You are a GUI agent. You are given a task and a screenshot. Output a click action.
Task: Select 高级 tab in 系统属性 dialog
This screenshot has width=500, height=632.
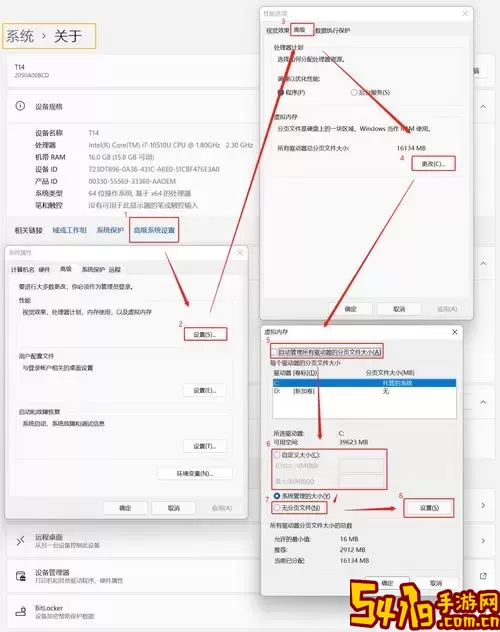click(x=66, y=269)
